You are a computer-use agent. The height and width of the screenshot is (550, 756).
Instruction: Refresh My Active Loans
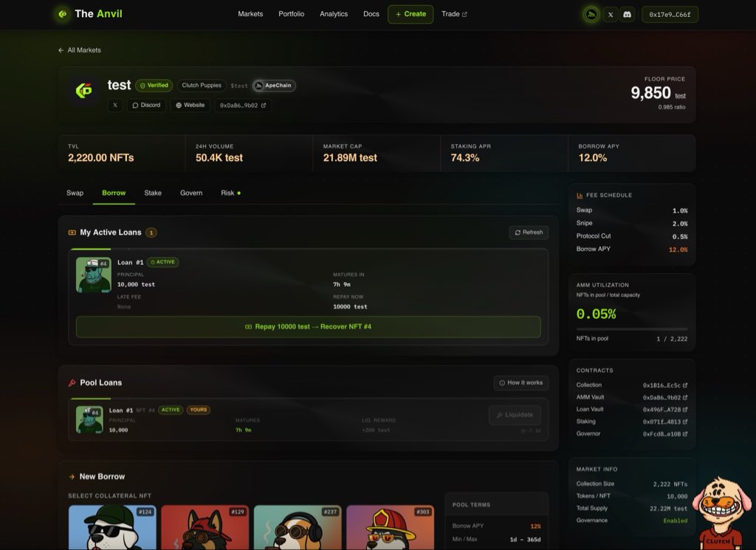pyautogui.click(x=529, y=233)
